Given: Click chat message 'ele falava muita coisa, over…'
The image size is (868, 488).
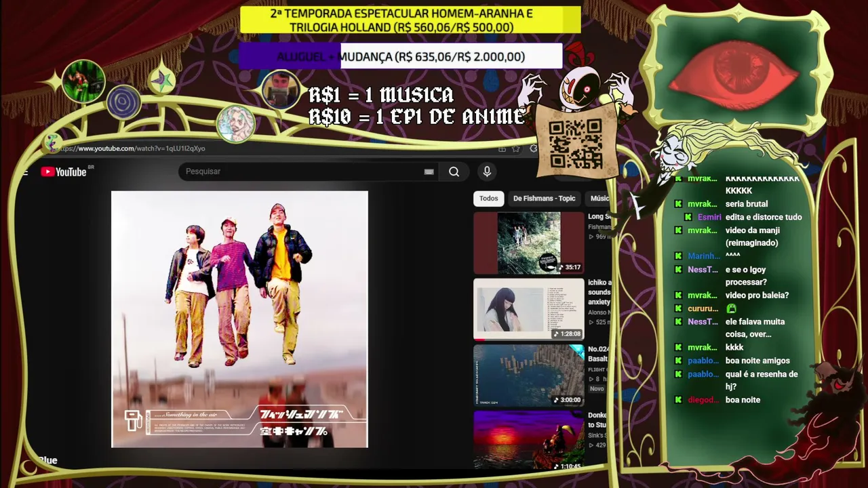Looking at the screenshot, I should pyautogui.click(x=755, y=328).
